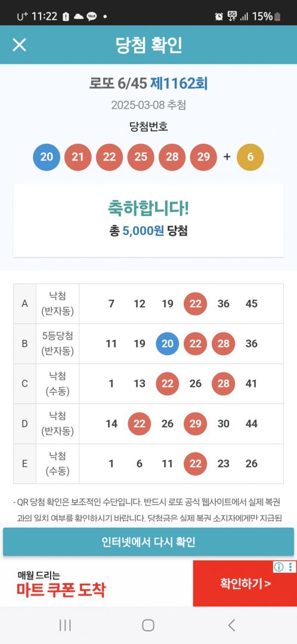The width and height of the screenshot is (297, 644).
Task: Tap the alarm icon in status bar
Action: pos(219,17)
